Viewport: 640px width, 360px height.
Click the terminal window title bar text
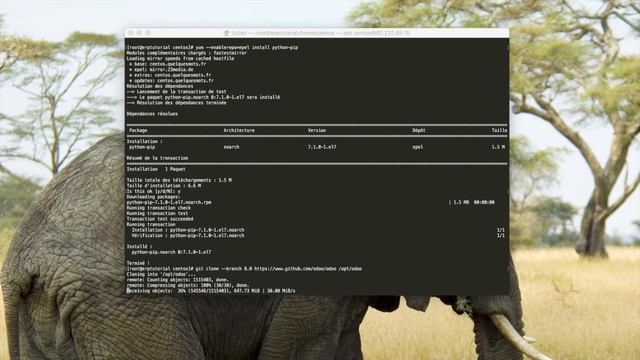pos(320,33)
